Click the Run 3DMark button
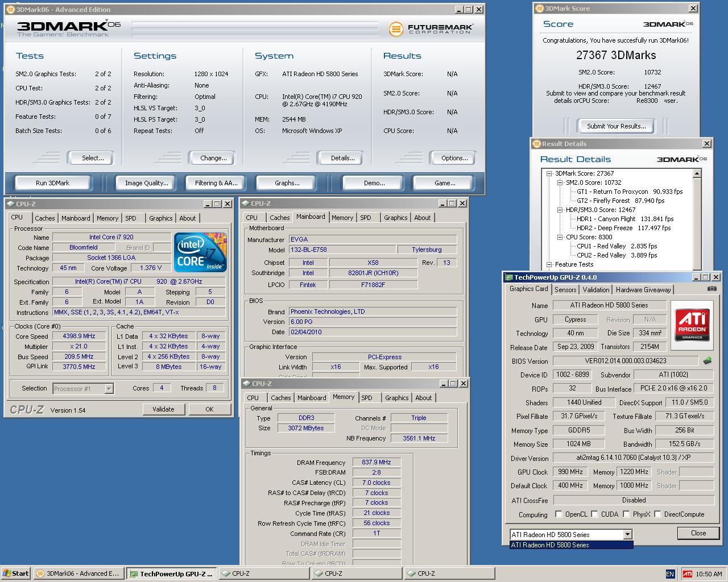Screen dimensions: 728x582 point(52,183)
